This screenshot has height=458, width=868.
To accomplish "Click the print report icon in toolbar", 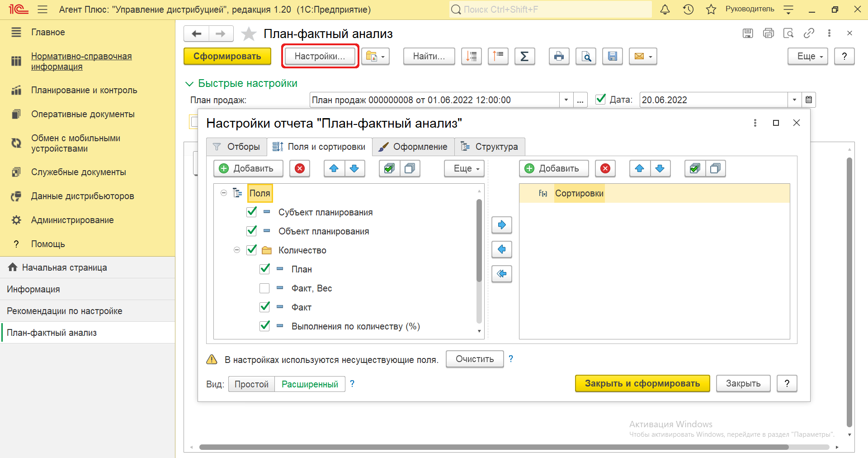I will point(559,57).
